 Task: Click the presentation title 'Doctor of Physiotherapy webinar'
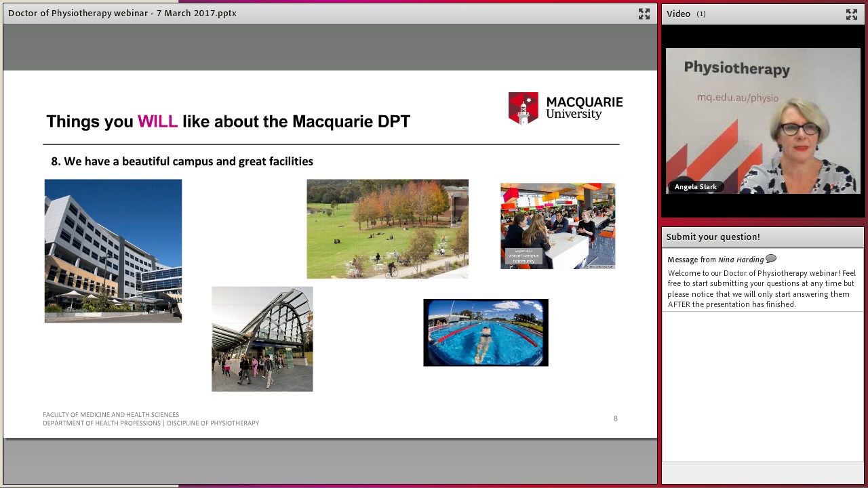[122, 13]
